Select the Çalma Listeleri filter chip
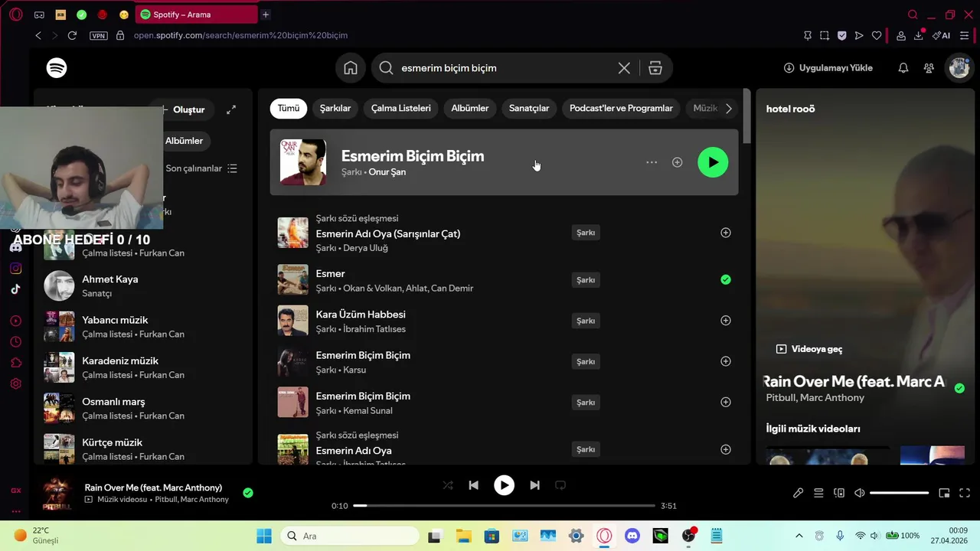 pos(401,109)
